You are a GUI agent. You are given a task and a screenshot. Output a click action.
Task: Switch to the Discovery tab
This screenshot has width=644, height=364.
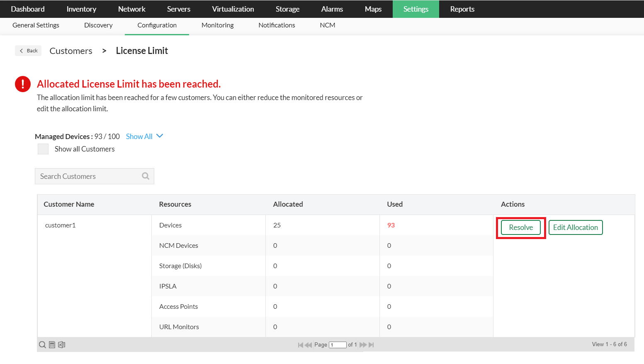pos(98,25)
